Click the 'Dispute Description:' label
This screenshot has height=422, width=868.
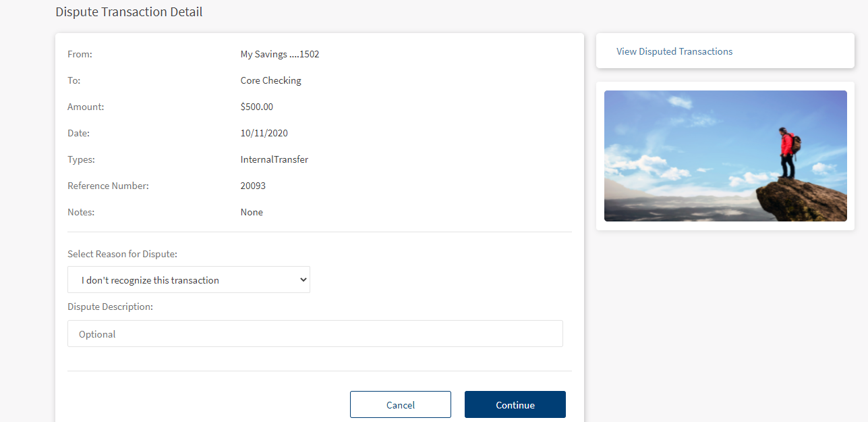(x=110, y=307)
